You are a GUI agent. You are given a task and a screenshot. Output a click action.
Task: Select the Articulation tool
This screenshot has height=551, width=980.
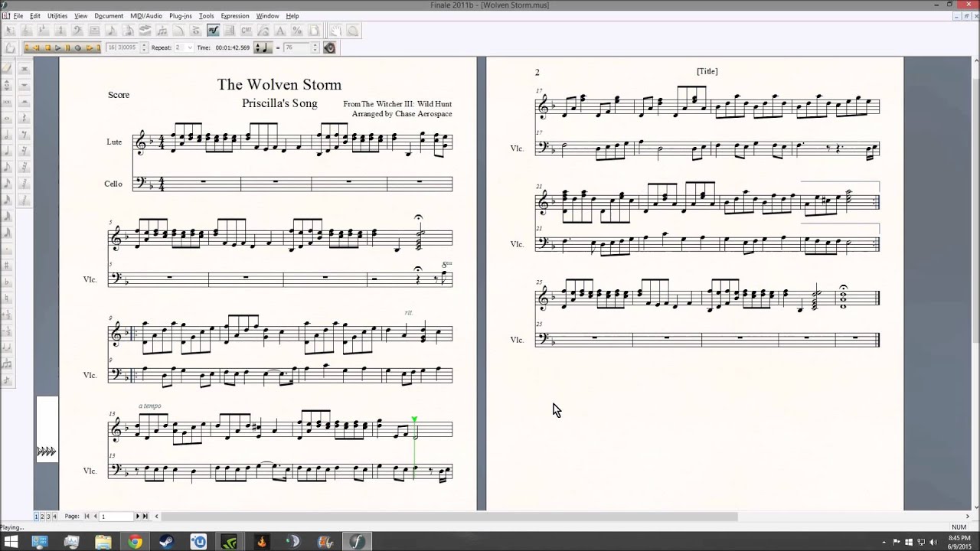point(196,31)
